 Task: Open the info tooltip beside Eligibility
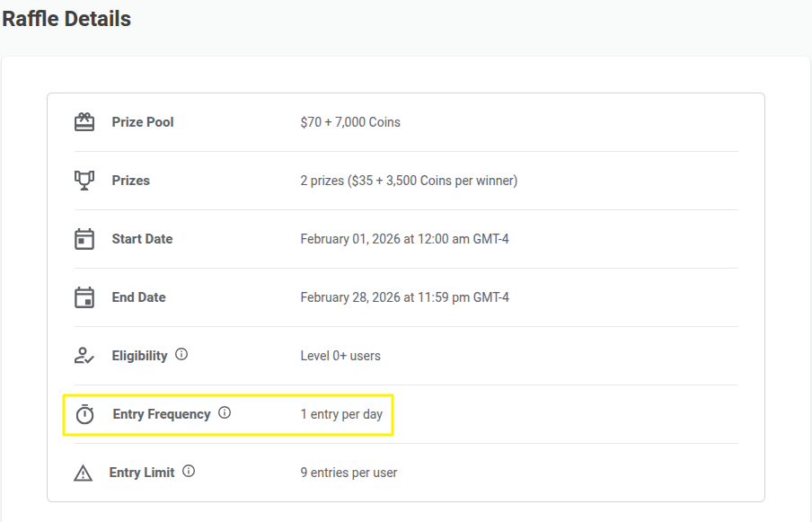181,355
